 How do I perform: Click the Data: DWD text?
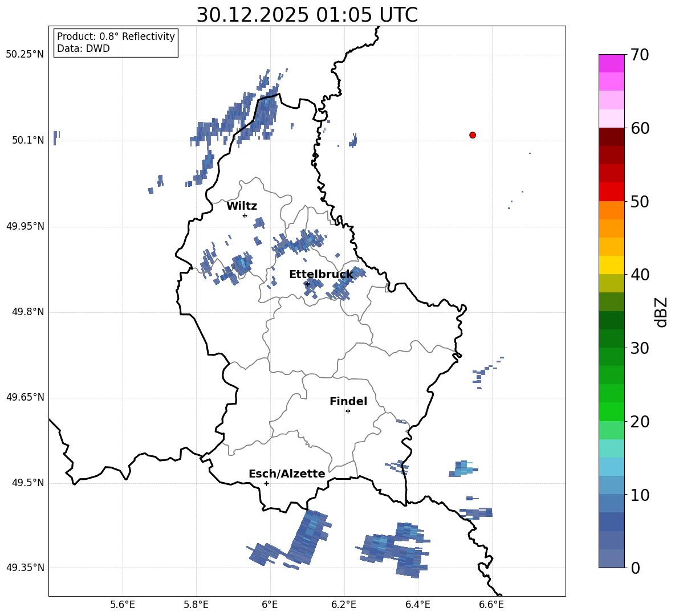(83, 48)
